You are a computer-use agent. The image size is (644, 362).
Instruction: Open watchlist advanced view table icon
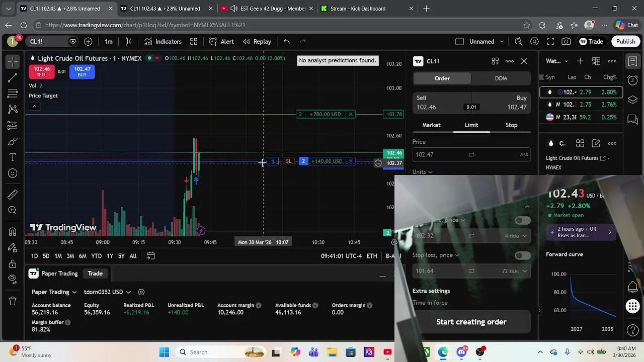(x=596, y=61)
